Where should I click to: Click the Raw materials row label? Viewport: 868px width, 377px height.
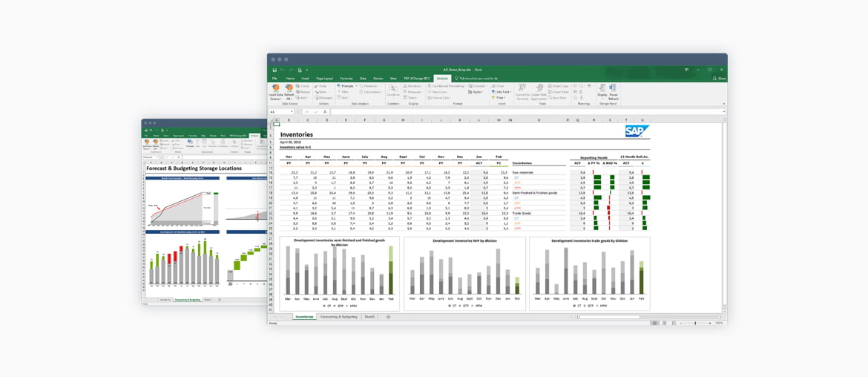522,173
